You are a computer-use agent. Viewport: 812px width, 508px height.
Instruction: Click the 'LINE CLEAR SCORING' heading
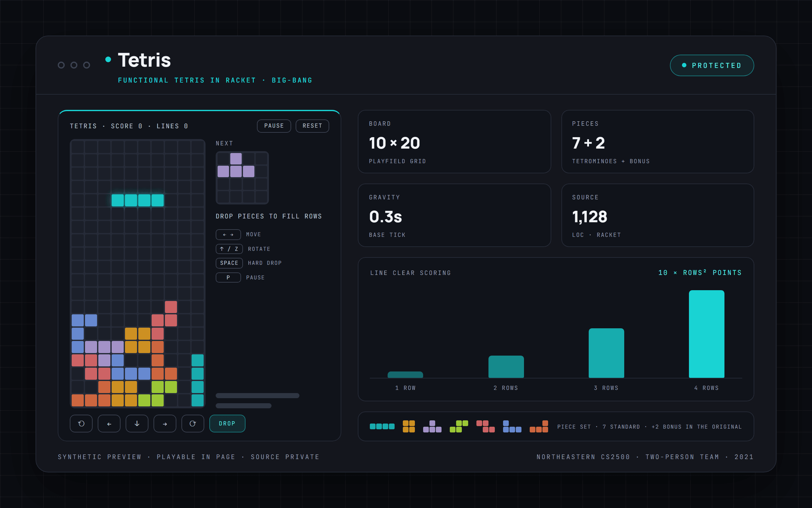411,273
